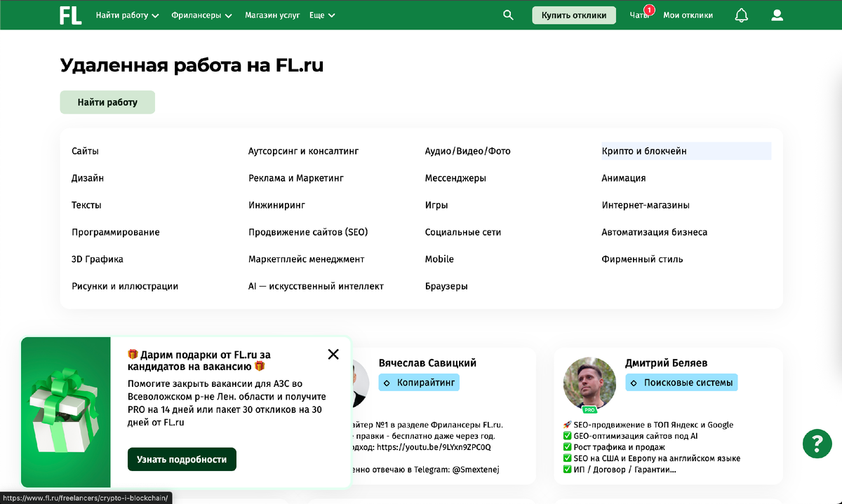Open Dmitry Belyaev's avatar photo
Viewport: 842px width, 504px height.
589,383
